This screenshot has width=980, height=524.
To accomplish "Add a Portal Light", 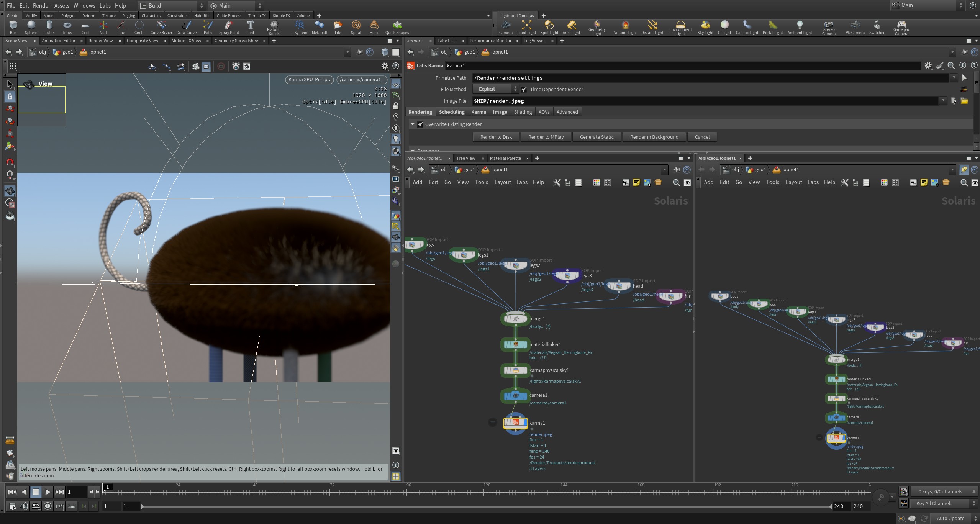I will [773, 27].
